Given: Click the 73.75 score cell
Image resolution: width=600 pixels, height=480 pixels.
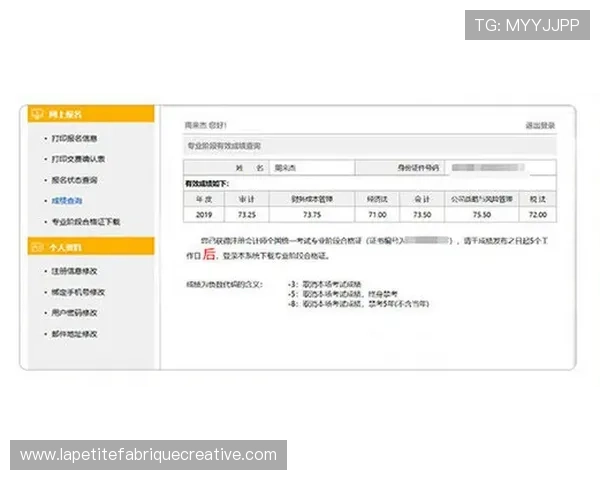Looking at the screenshot, I should tap(311, 215).
